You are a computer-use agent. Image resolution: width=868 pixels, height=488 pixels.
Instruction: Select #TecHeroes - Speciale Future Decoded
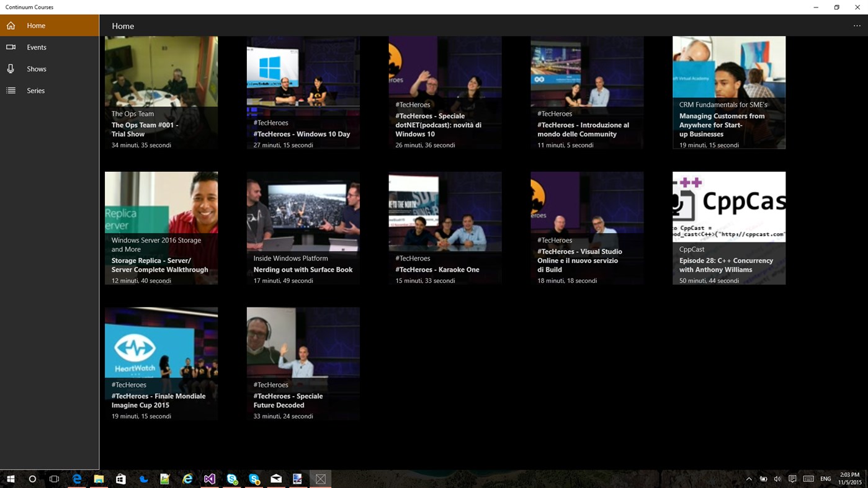[303, 364]
